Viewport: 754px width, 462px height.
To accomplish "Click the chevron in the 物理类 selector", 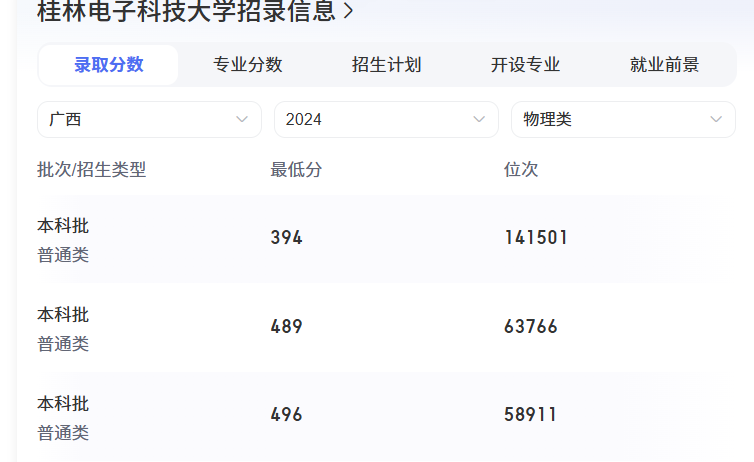I will [x=716, y=119].
